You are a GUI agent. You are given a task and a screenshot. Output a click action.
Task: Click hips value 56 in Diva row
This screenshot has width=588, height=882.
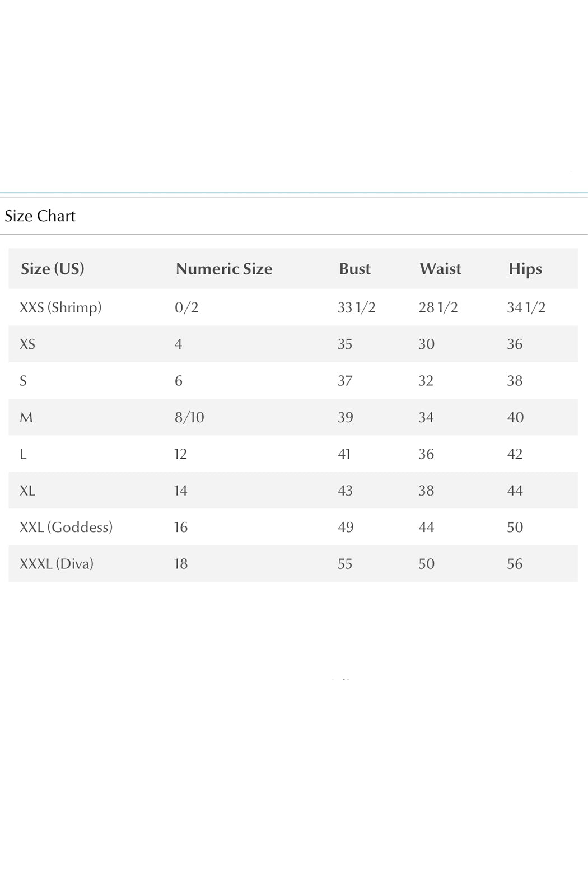pyautogui.click(x=515, y=564)
